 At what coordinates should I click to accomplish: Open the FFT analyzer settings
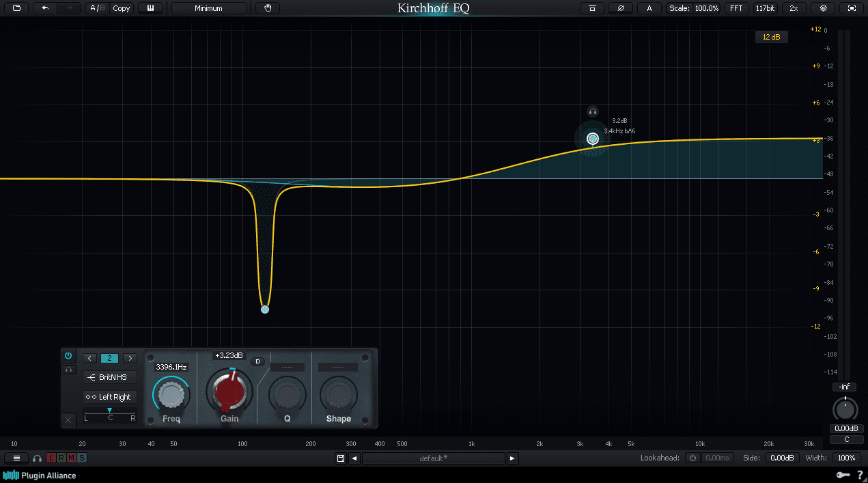click(736, 8)
